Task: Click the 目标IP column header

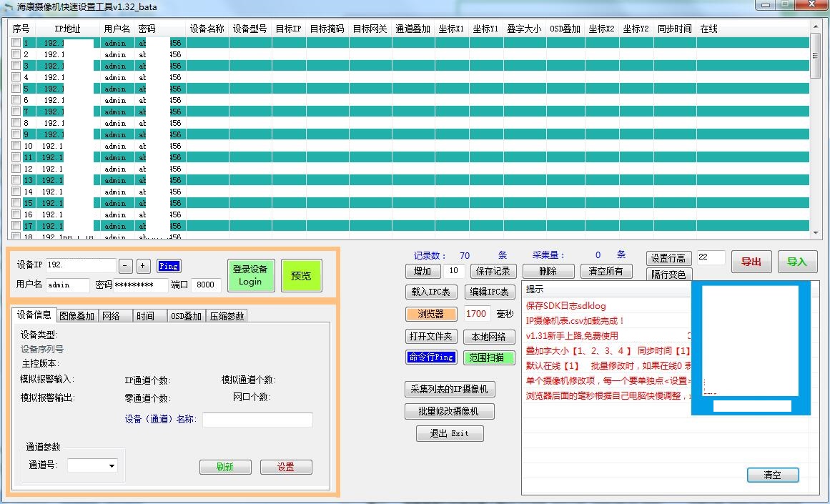Action: (289, 29)
